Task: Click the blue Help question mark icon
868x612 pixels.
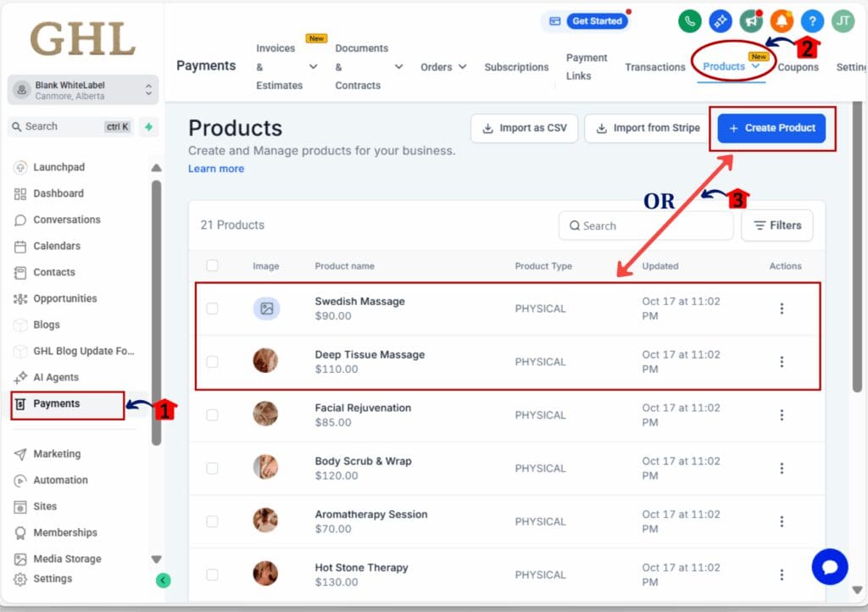Action: pyautogui.click(x=812, y=19)
